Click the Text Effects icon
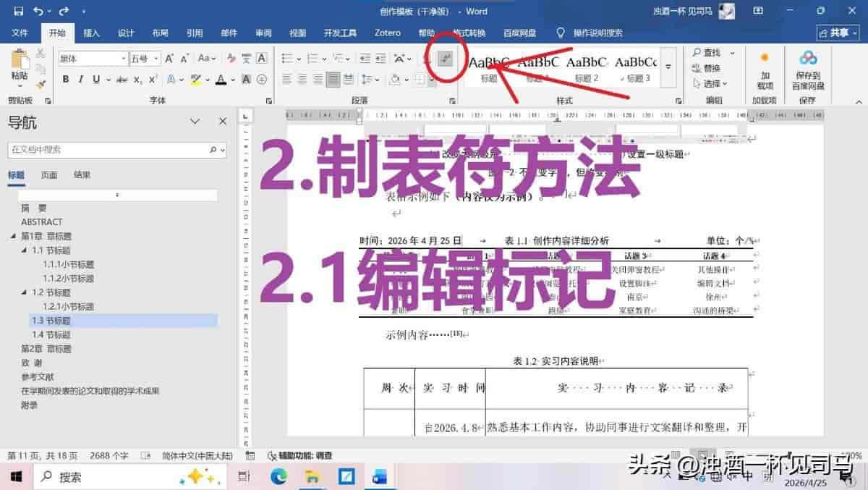Image resolution: width=868 pixels, height=490 pixels. pyautogui.click(x=171, y=80)
